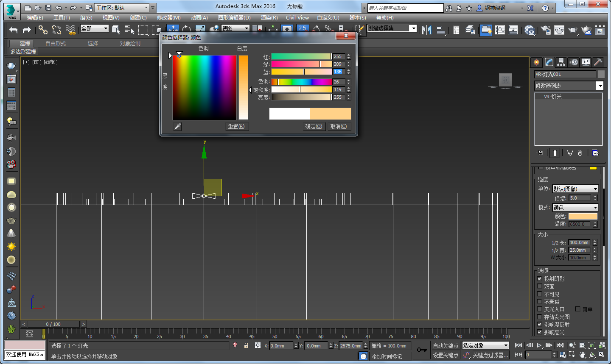Activate the Select Object tool
This screenshot has width=611, height=364.
pyautogui.click(x=116, y=30)
